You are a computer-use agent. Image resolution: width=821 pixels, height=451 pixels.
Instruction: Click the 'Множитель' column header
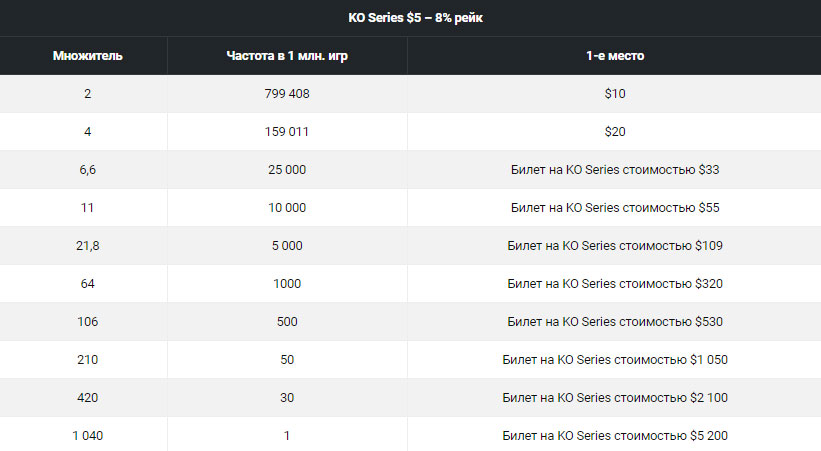(88, 56)
